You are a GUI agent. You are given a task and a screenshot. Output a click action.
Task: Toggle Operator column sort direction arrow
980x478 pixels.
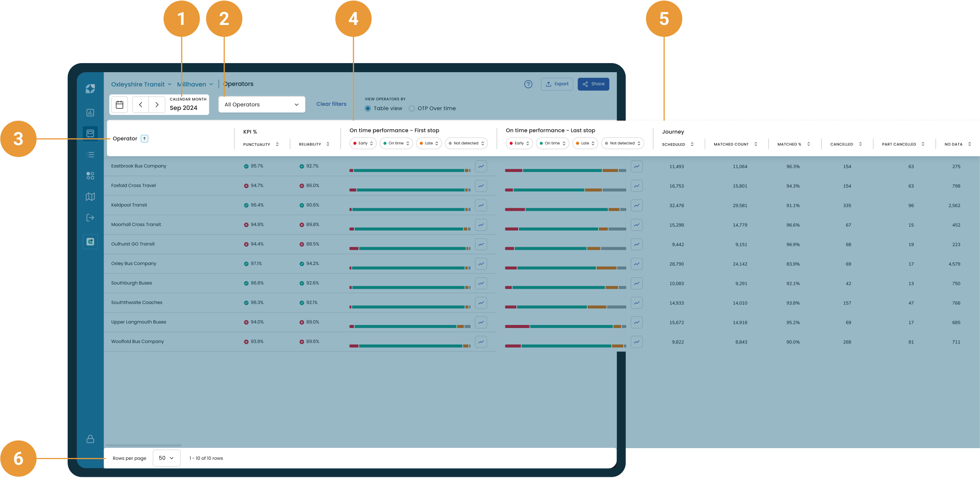(x=145, y=139)
